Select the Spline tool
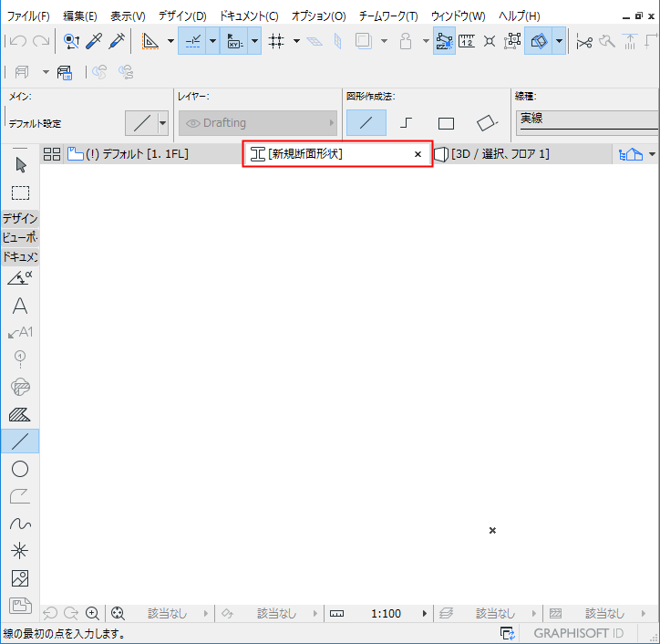This screenshot has width=660, height=644. (x=20, y=524)
